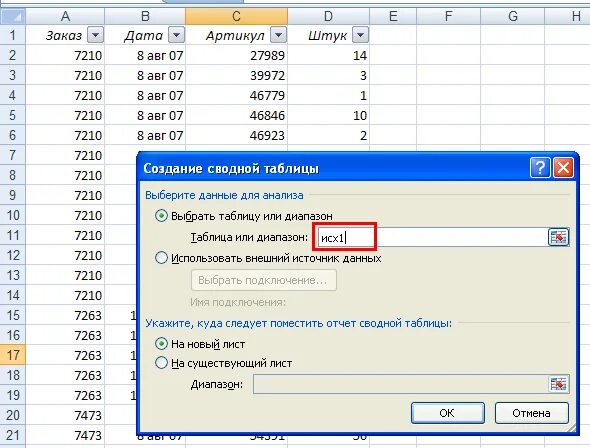Click the disabled 'Выбрать подключение…' button
The width and height of the screenshot is (590, 448).
coord(263,280)
